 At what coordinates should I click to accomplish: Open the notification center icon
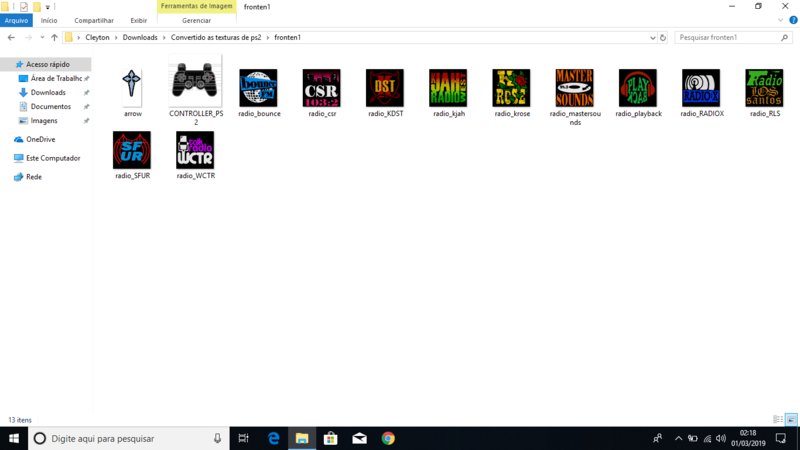coord(781,438)
